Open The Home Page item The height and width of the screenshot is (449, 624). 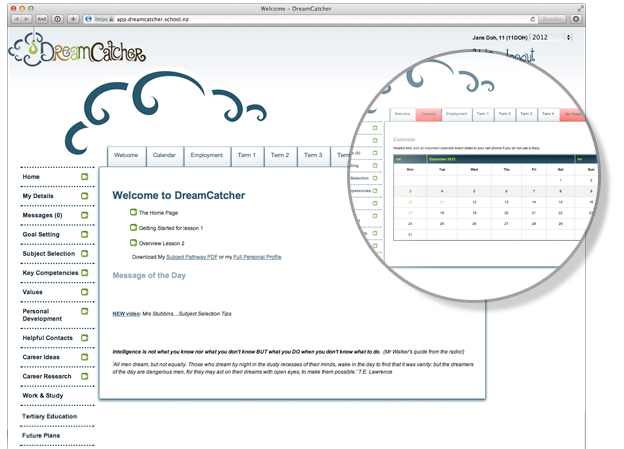coord(158,213)
